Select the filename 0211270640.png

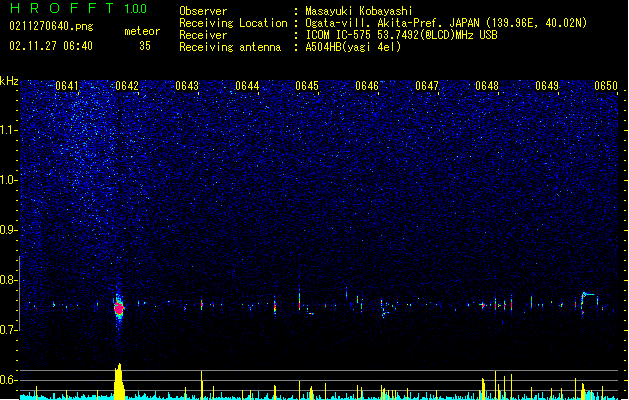[51, 26]
